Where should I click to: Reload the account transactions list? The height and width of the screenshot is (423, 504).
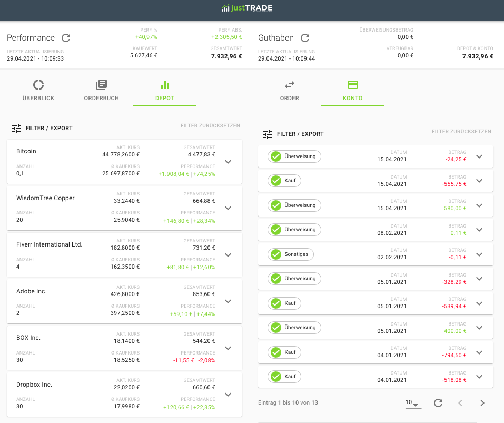point(438,403)
